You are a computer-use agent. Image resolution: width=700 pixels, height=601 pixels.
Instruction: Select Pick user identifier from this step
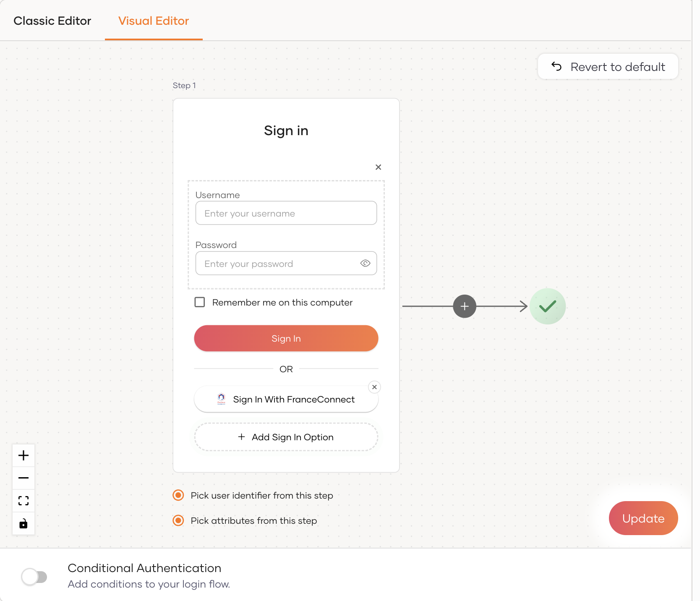178,495
